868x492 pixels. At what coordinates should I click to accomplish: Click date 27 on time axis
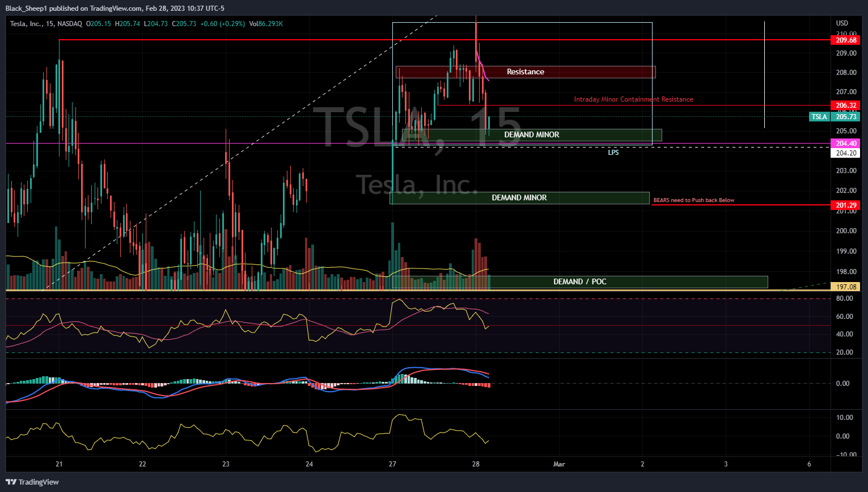pyautogui.click(x=392, y=464)
